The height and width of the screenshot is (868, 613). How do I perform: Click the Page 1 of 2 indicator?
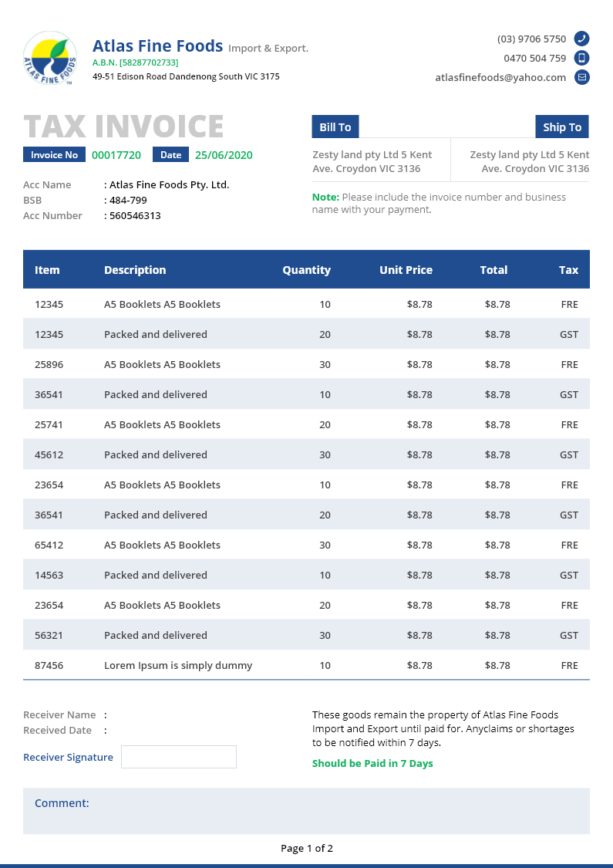pos(307,849)
